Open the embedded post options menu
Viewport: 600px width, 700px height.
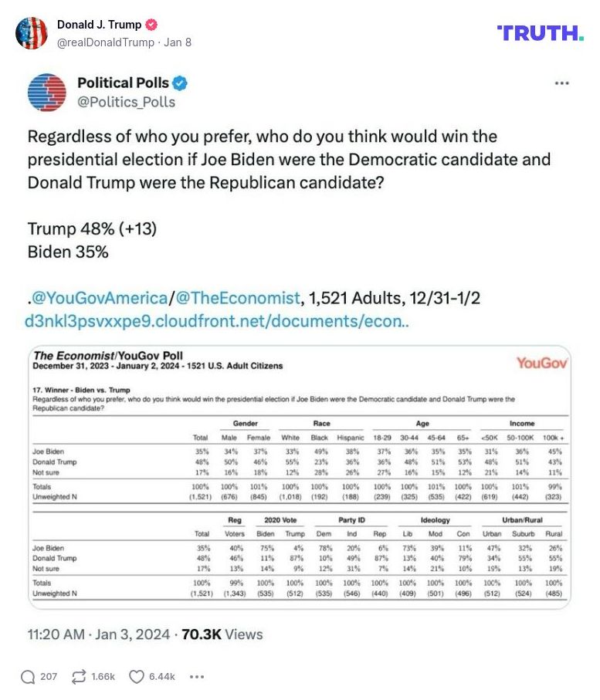tap(561, 83)
